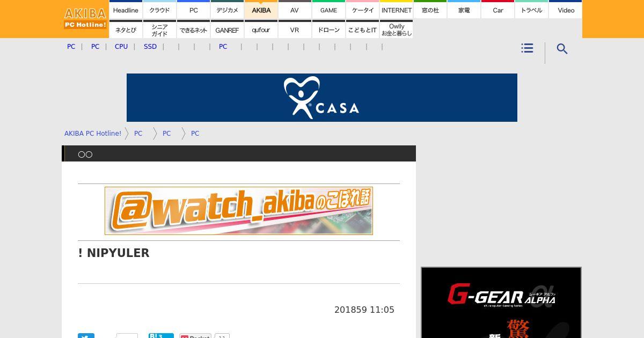Viewport: 644px width, 338px height.
Task: Open the Owlly お金と暮らし tab
Action: 397,30
